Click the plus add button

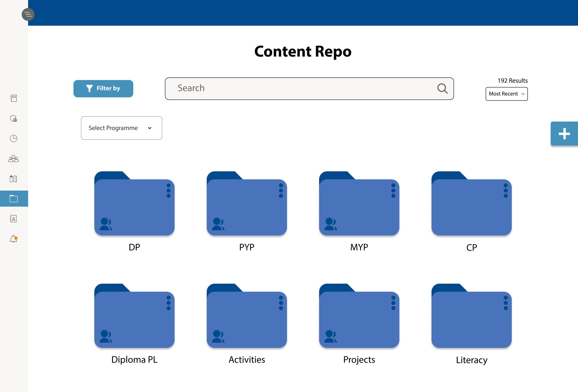click(x=564, y=134)
